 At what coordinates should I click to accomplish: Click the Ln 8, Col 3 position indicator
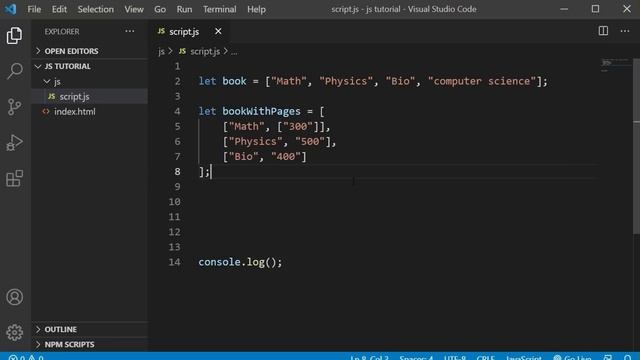click(x=369, y=358)
